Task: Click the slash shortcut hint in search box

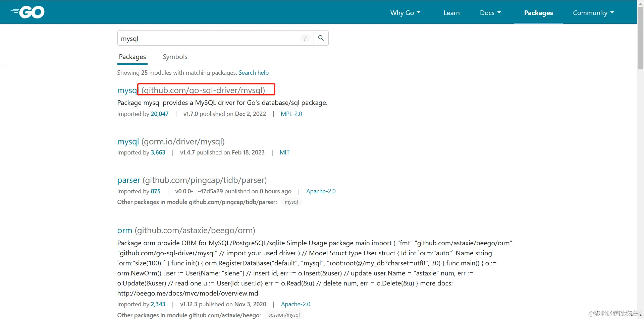Action: [x=305, y=38]
